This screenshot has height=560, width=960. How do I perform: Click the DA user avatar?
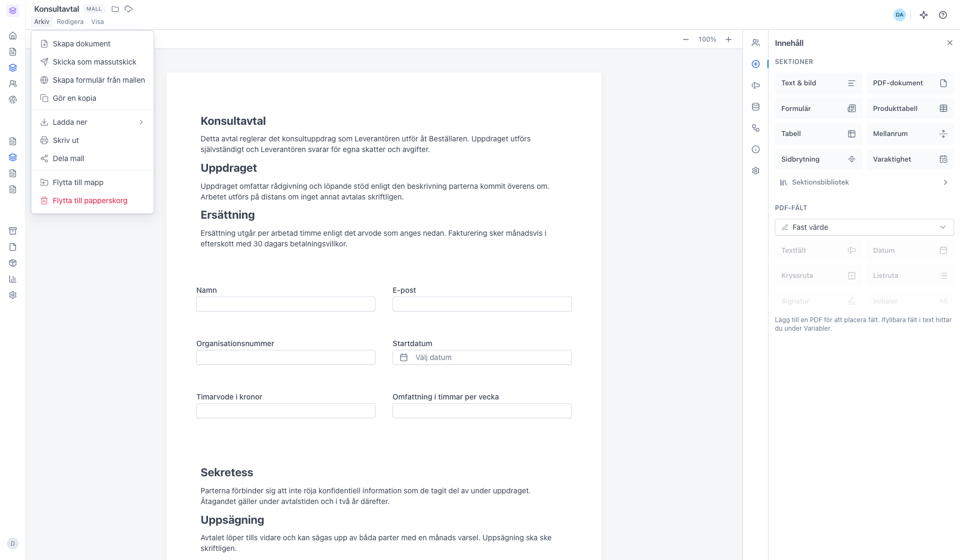click(x=900, y=15)
